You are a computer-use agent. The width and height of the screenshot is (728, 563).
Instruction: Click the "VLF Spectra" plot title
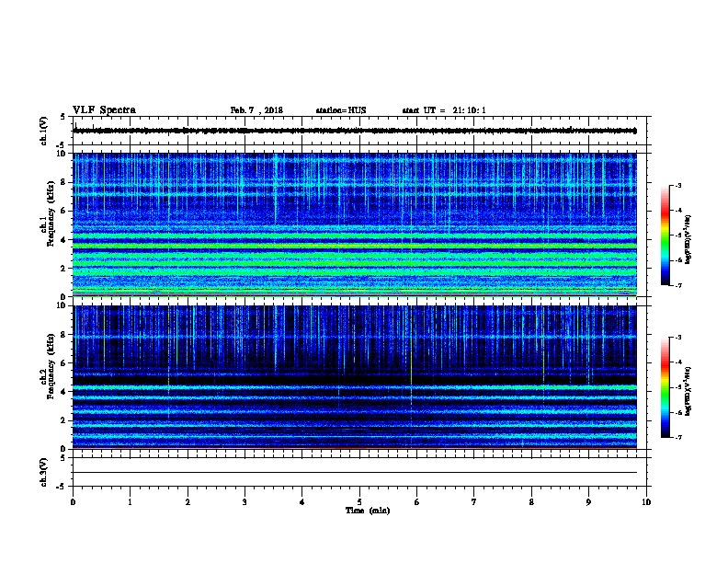[x=104, y=110]
